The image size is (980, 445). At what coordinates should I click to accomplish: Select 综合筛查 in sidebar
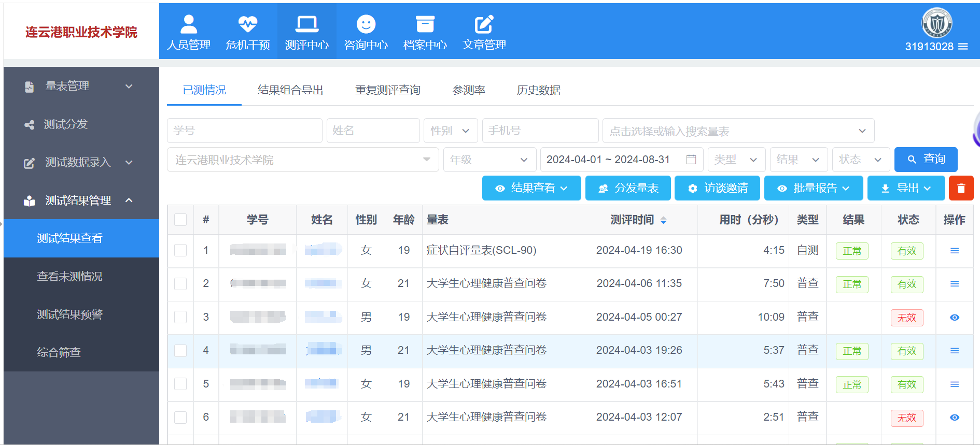[81, 353]
